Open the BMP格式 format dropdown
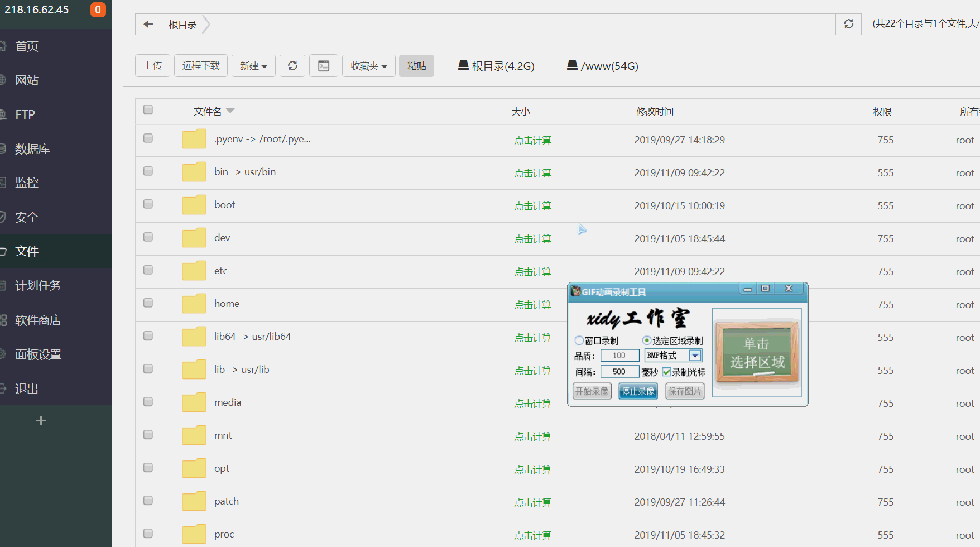The height and width of the screenshot is (547, 980). click(695, 356)
